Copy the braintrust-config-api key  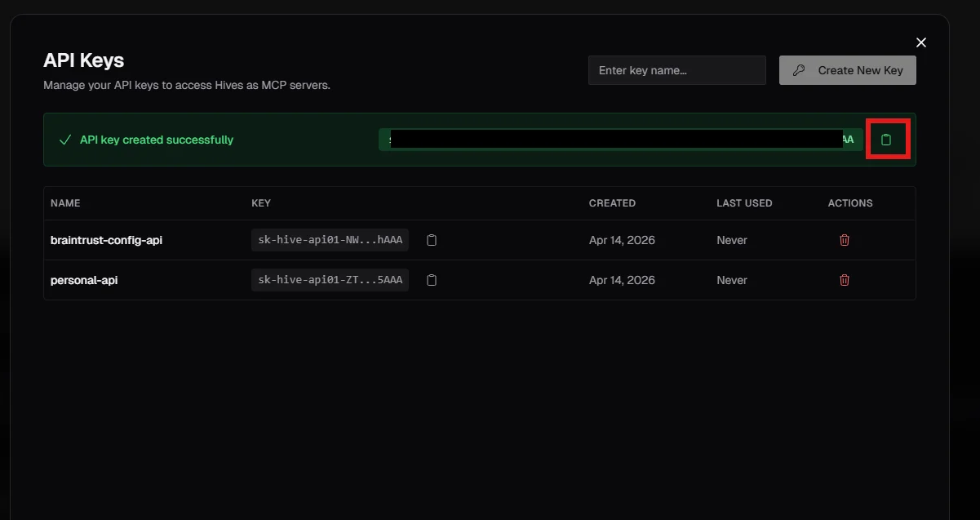(x=432, y=240)
